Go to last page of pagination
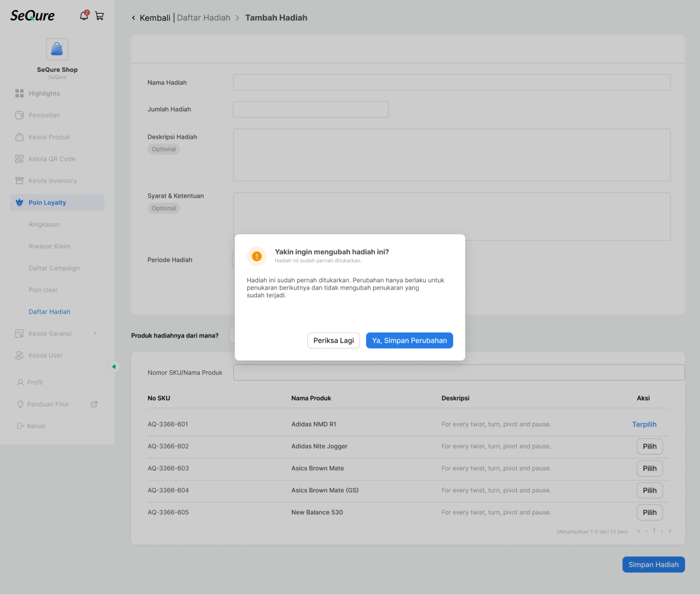The height and width of the screenshot is (595, 700). click(x=670, y=531)
